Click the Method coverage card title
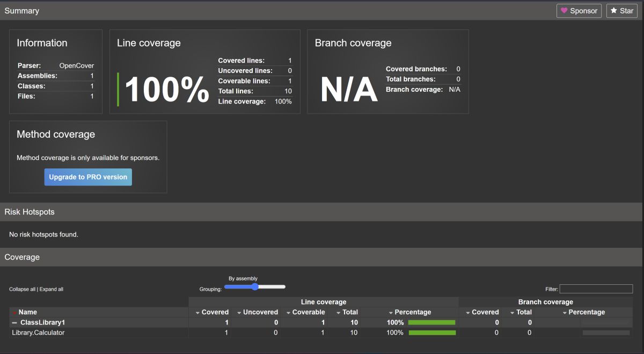The image size is (644, 354). pyautogui.click(x=56, y=135)
